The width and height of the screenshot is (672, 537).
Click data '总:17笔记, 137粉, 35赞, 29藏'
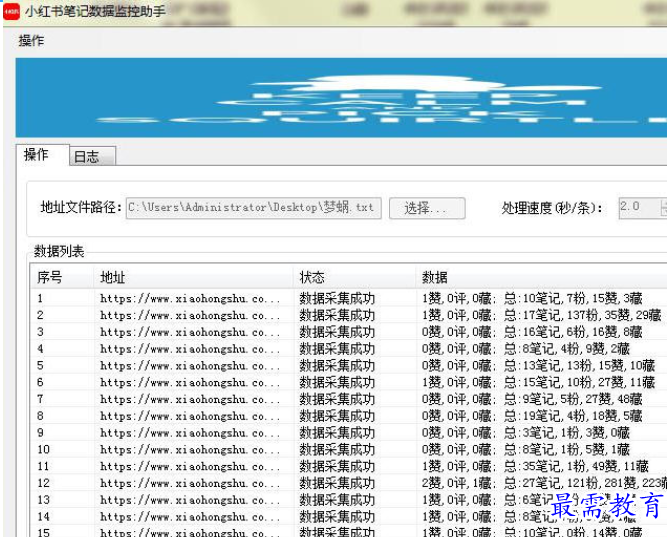(582, 315)
